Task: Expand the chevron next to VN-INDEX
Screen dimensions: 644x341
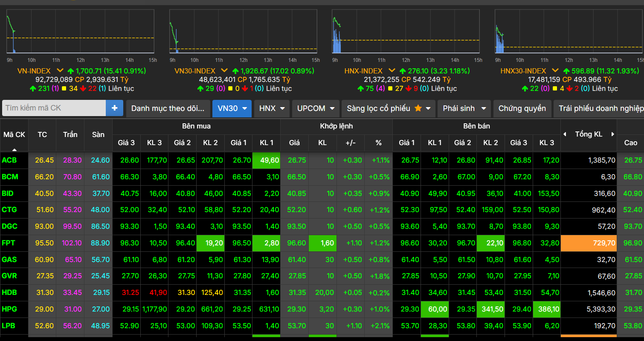Action: click(60, 71)
